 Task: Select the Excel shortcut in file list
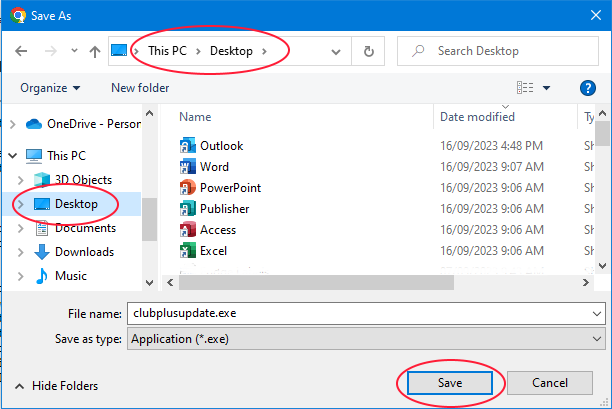[x=213, y=251]
